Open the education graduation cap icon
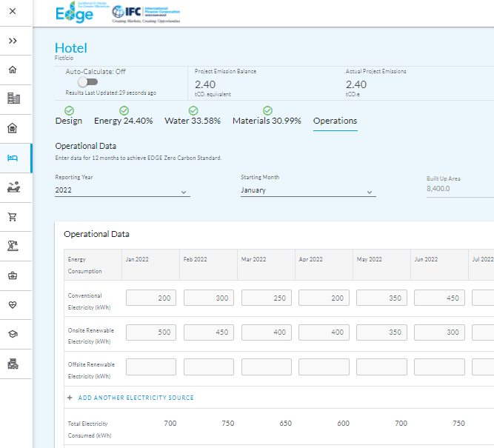The width and height of the screenshot is (494, 448). click(x=13, y=334)
